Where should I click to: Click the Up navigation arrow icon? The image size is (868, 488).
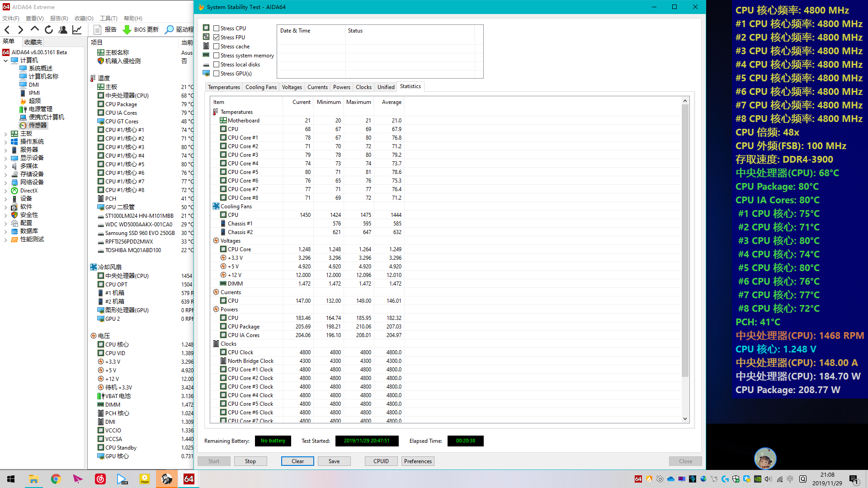(x=35, y=30)
